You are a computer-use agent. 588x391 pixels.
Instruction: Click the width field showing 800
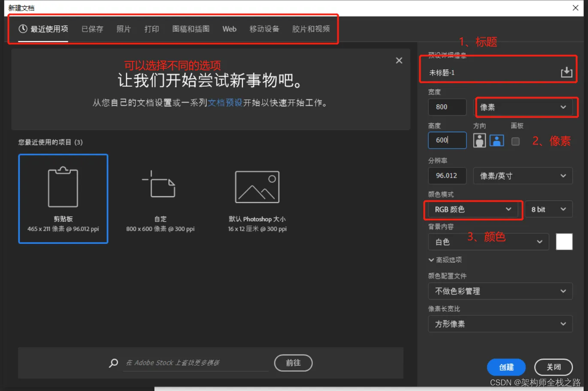coord(447,107)
